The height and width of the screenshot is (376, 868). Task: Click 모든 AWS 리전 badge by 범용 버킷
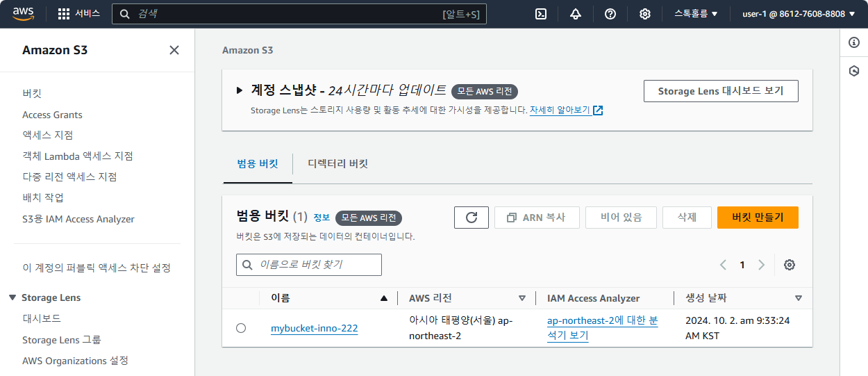coord(369,218)
